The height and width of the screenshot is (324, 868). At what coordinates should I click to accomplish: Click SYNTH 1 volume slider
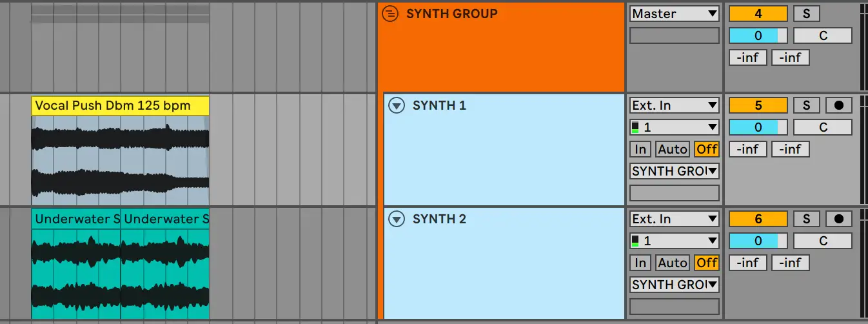pos(758,127)
